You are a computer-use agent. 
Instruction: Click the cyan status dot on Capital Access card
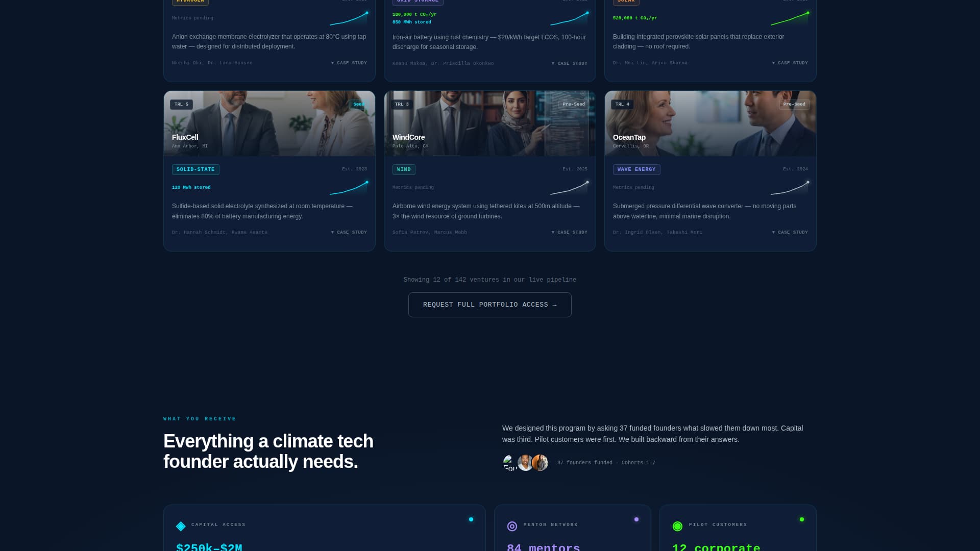[471, 519]
